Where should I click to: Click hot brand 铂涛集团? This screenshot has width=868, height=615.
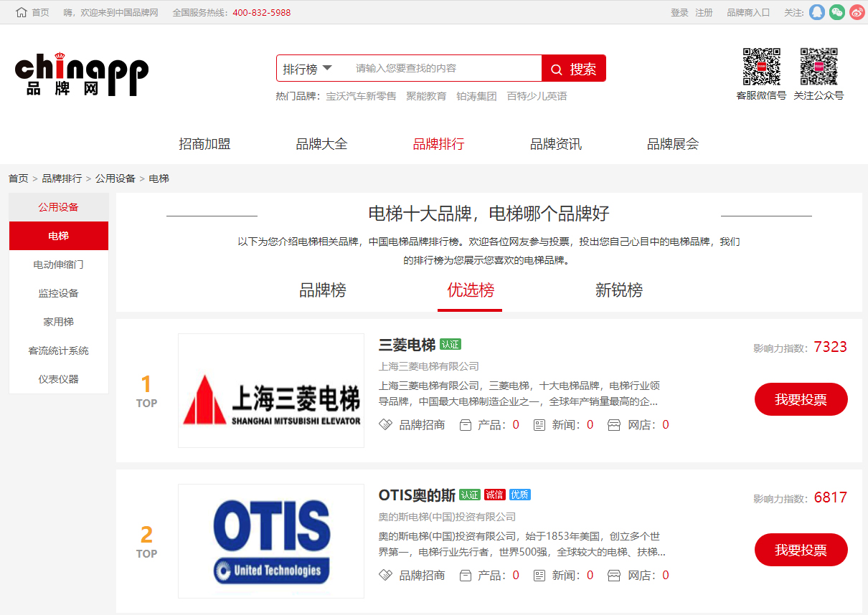[x=476, y=96]
